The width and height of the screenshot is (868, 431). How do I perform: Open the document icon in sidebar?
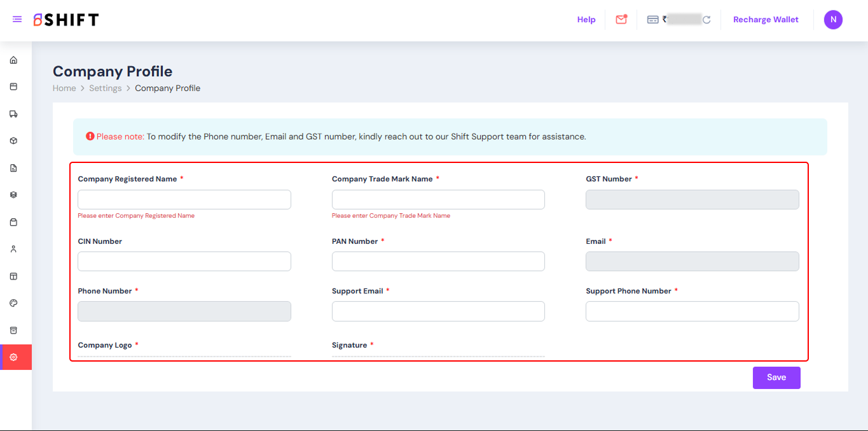point(13,168)
